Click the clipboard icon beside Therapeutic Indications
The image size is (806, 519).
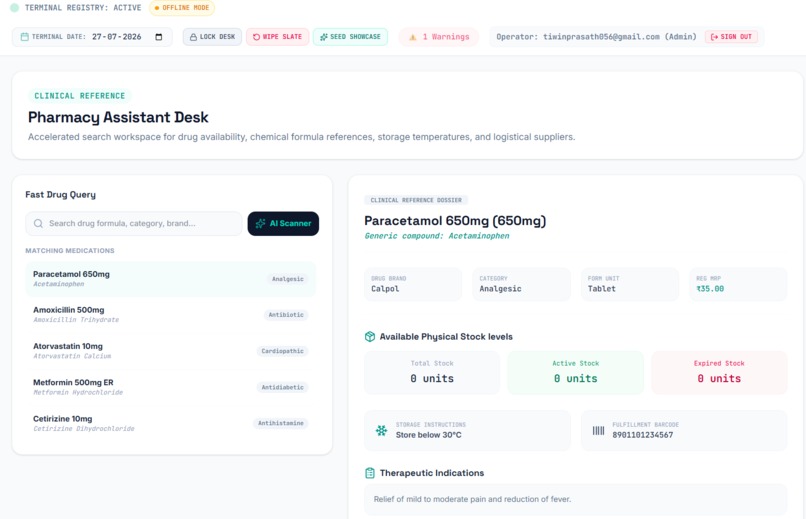point(370,473)
